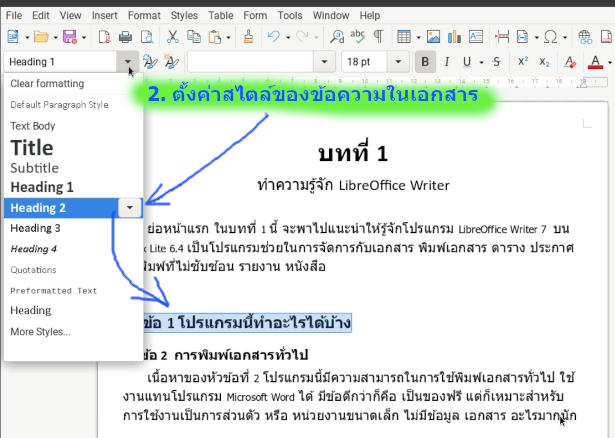The height and width of the screenshot is (438, 615).
Task: Open the Save button dropdown arrow
Action: tap(84, 37)
